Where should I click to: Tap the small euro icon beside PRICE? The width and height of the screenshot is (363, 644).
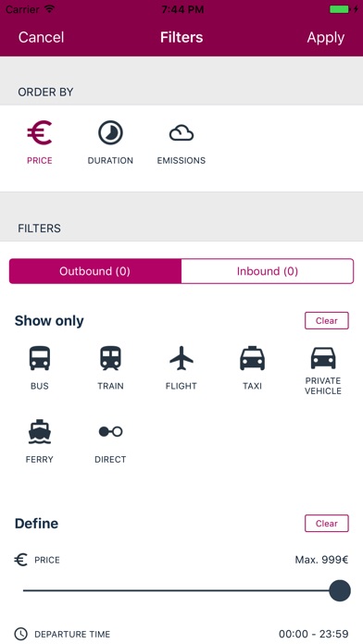(21, 560)
